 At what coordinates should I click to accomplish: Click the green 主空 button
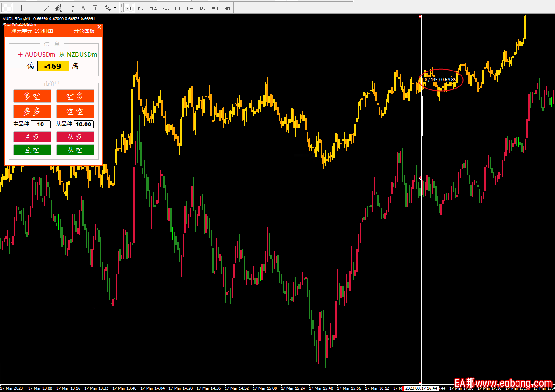(x=32, y=150)
